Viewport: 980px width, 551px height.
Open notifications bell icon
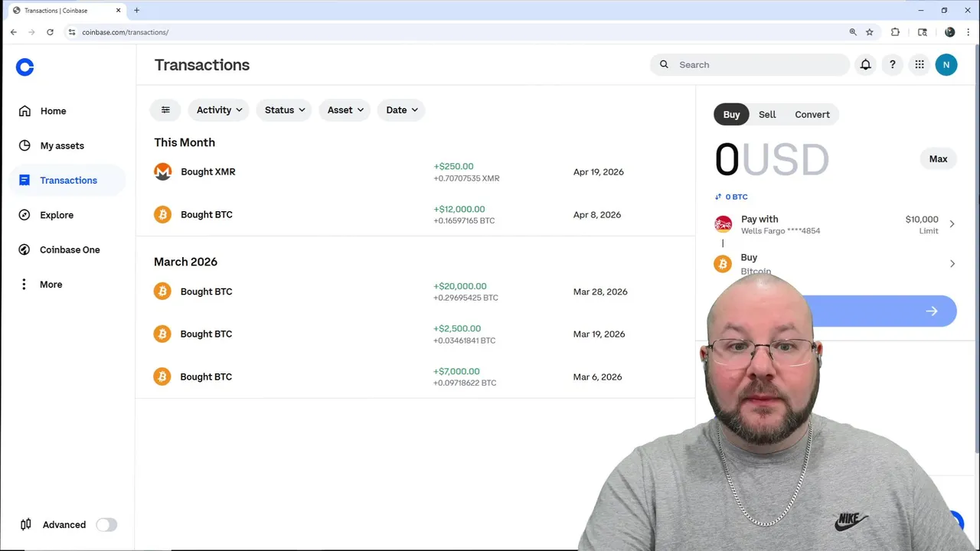tap(865, 65)
